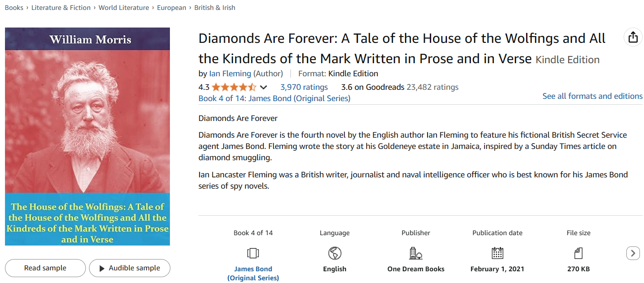This screenshot has width=644, height=283.
Task: Expand the rating breakdown chevron
Action: pyautogui.click(x=263, y=87)
